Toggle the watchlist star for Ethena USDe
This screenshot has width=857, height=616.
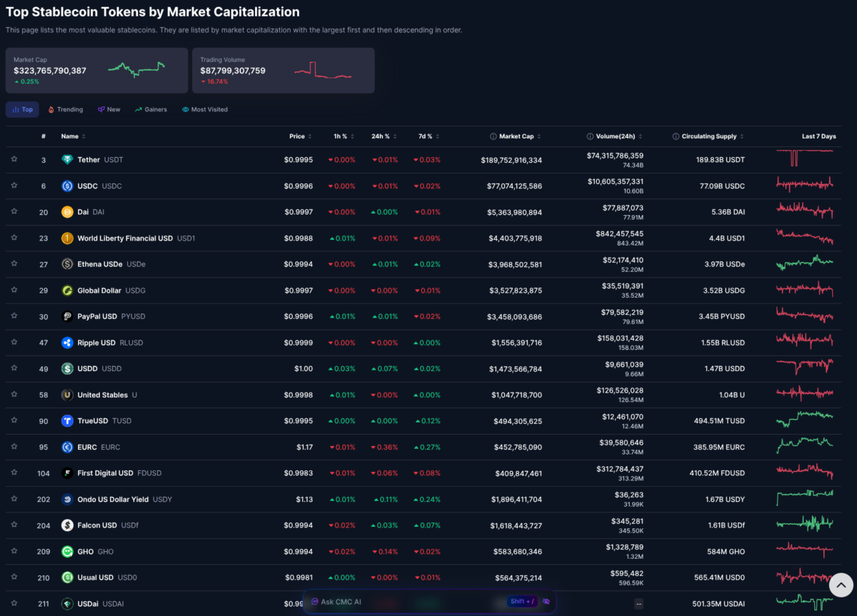click(x=14, y=264)
